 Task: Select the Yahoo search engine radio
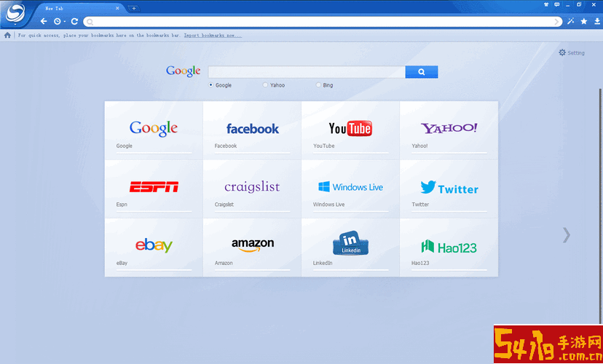[x=265, y=85]
